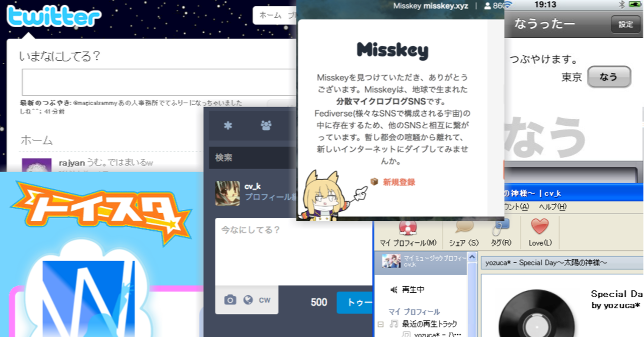This screenshot has width=644, height=337.
Task: Click the users count icon on Misskey bar
Action: pyautogui.click(x=487, y=6)
